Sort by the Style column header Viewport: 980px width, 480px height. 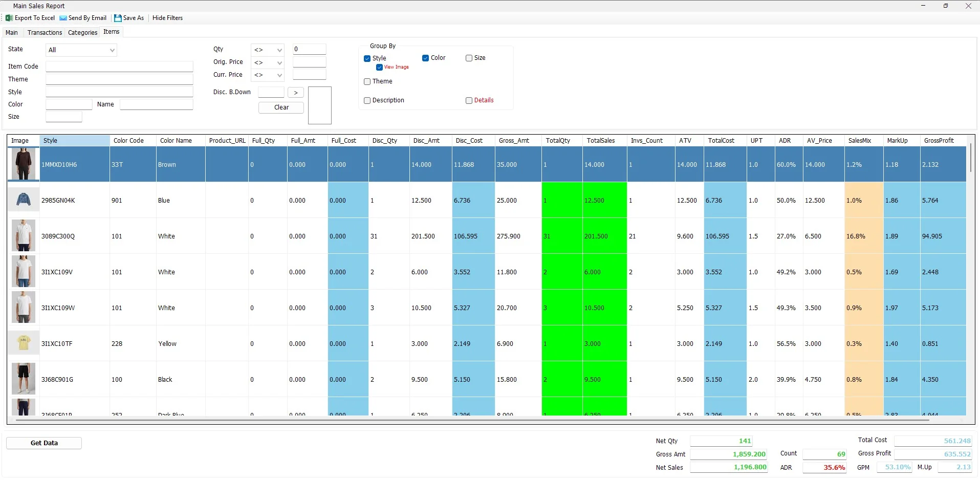point(75,141)
